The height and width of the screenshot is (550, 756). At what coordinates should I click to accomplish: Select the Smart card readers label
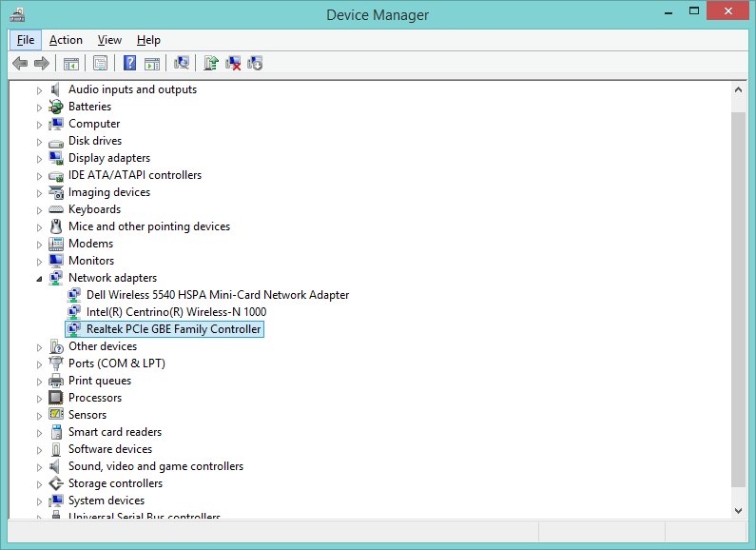click(x=115, y=432)
